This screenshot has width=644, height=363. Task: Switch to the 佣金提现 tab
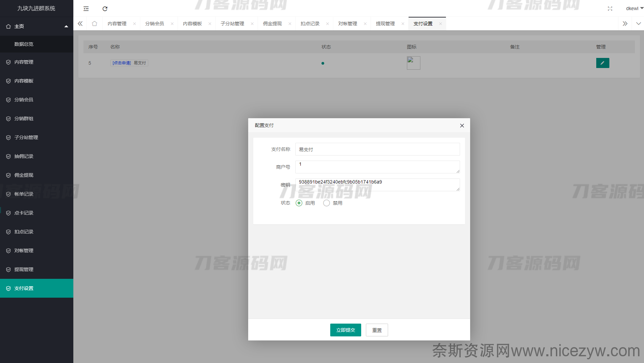pos(272,24)
